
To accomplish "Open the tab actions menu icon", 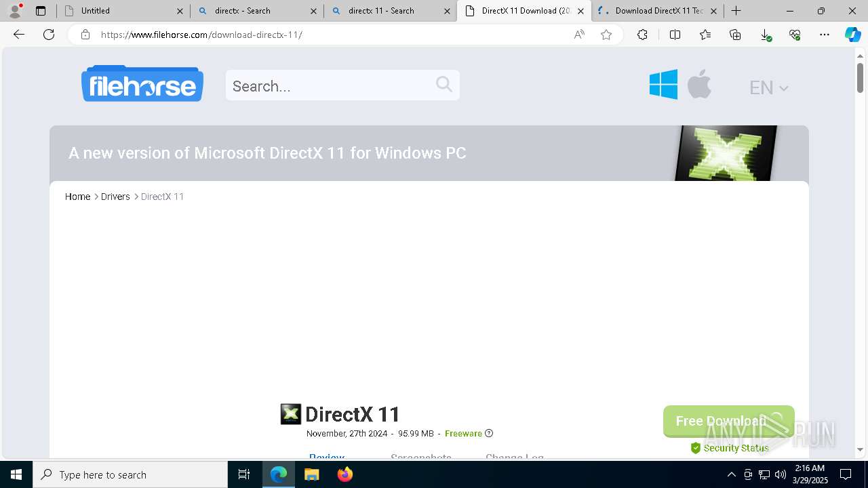I will pos(41,11).
